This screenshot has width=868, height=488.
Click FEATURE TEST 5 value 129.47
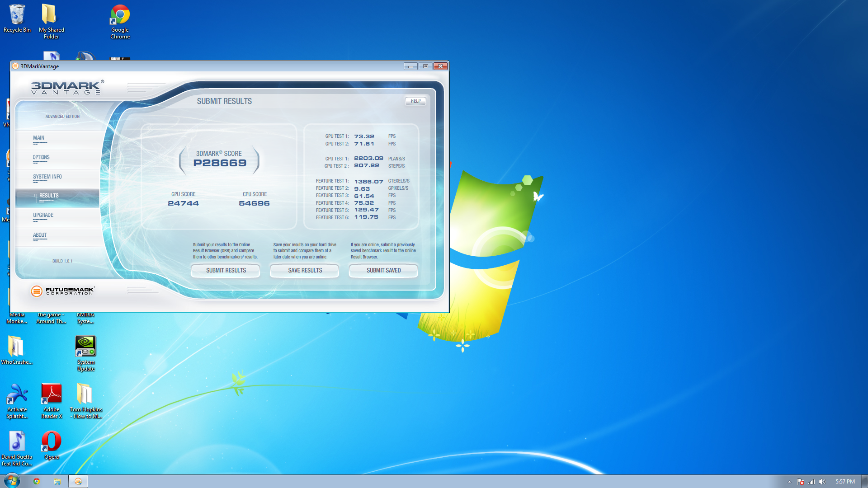(366, 210)
